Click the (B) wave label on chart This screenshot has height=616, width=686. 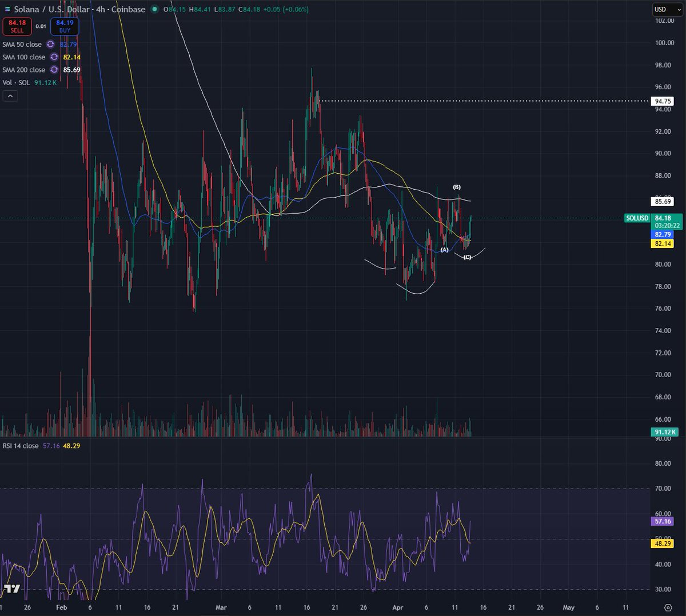click(457, 187)
